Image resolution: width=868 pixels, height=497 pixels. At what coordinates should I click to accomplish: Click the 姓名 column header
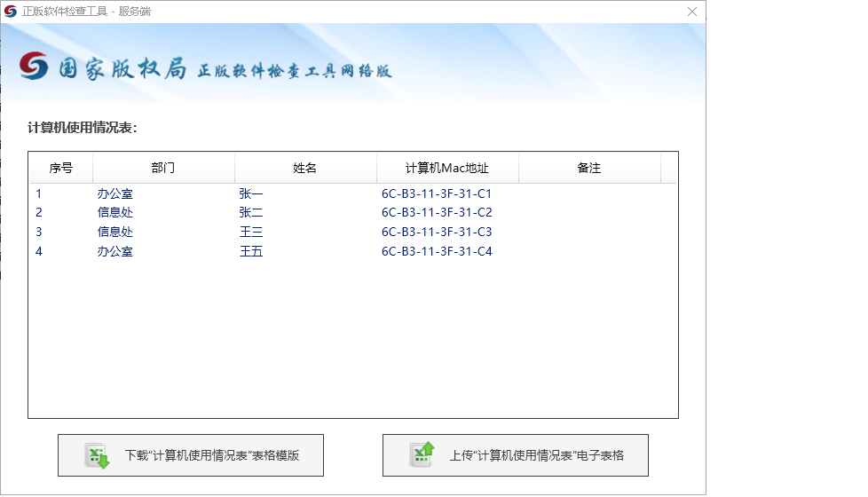pos(305,168)
